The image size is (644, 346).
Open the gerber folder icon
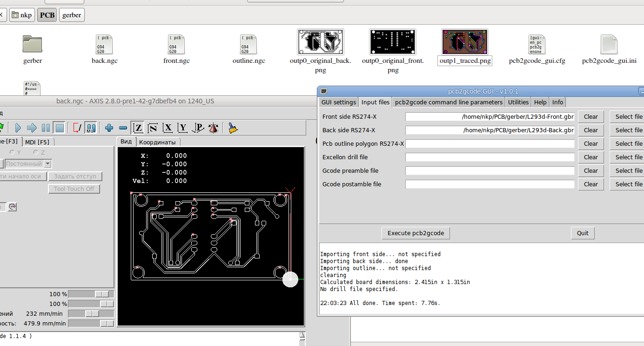click(x=33, y=44)
